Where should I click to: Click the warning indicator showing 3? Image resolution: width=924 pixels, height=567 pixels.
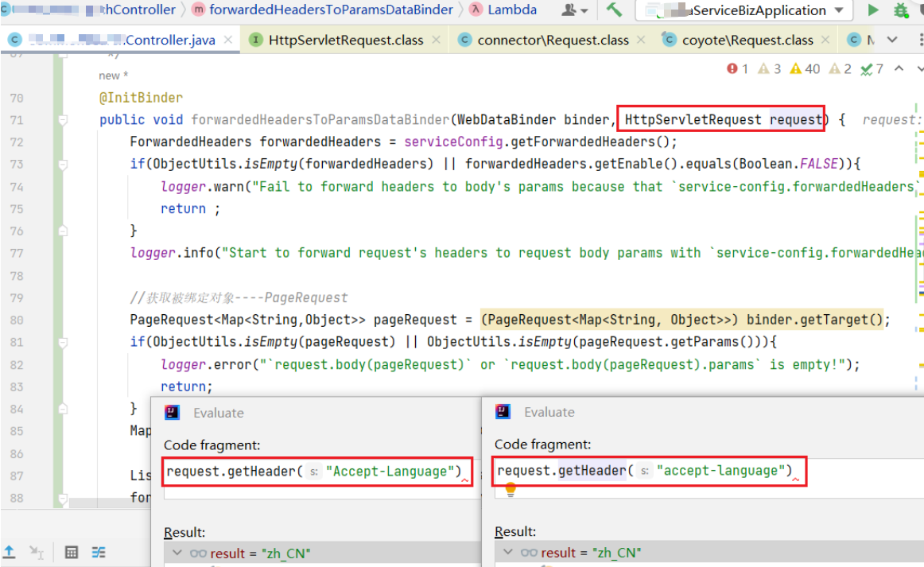coord(770,69)
